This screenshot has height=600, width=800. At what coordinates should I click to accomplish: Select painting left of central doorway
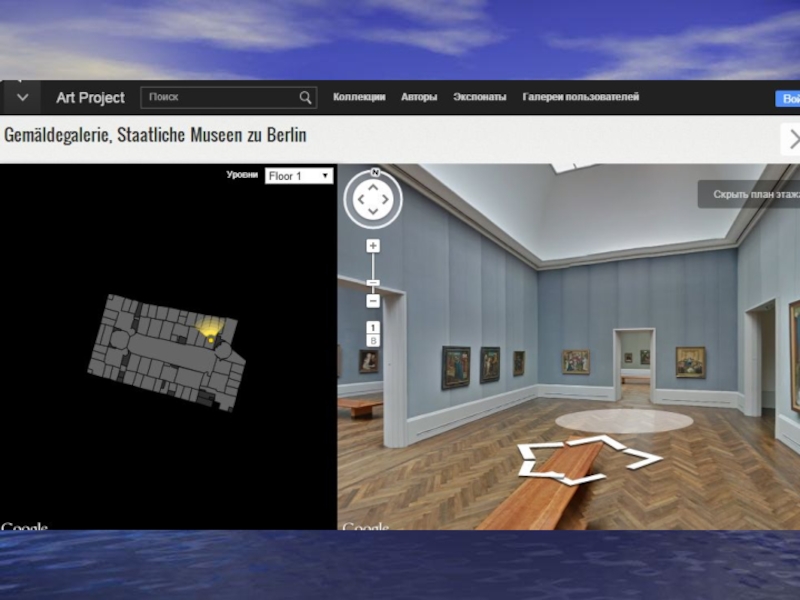[576, 362]
